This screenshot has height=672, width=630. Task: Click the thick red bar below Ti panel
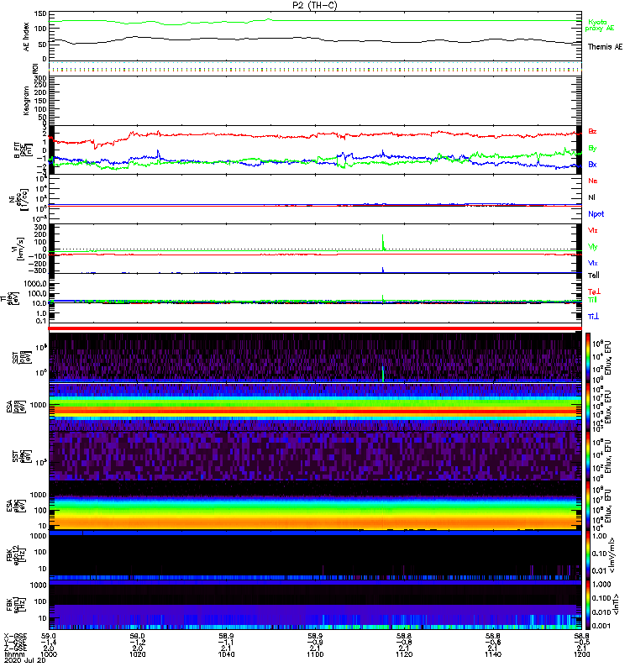point(315,328)
